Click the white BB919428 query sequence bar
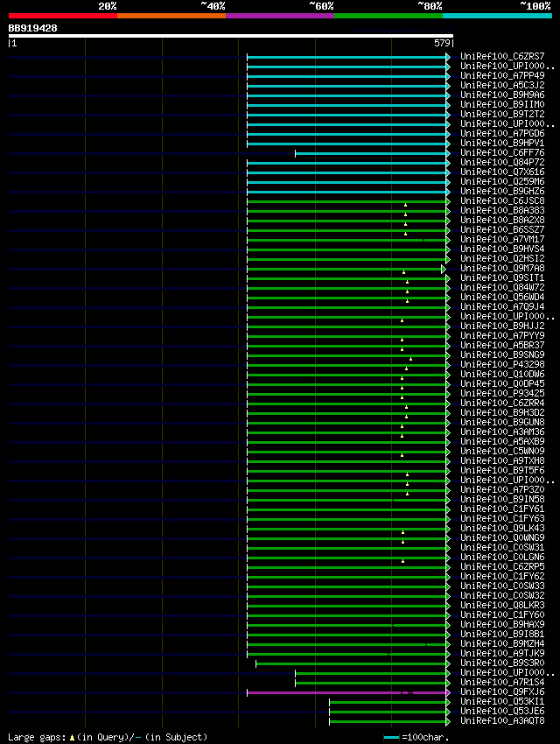 pos(231,36)
